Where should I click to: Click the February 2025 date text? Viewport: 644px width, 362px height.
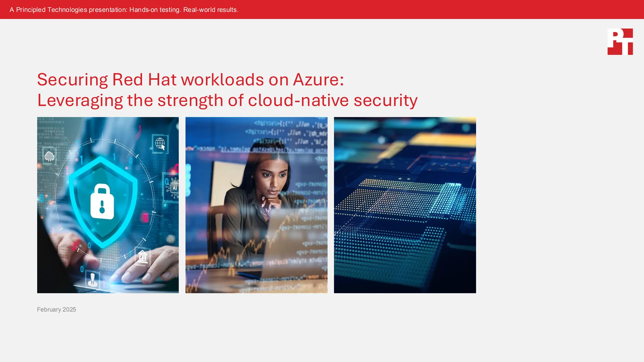[x=57, y=310]
